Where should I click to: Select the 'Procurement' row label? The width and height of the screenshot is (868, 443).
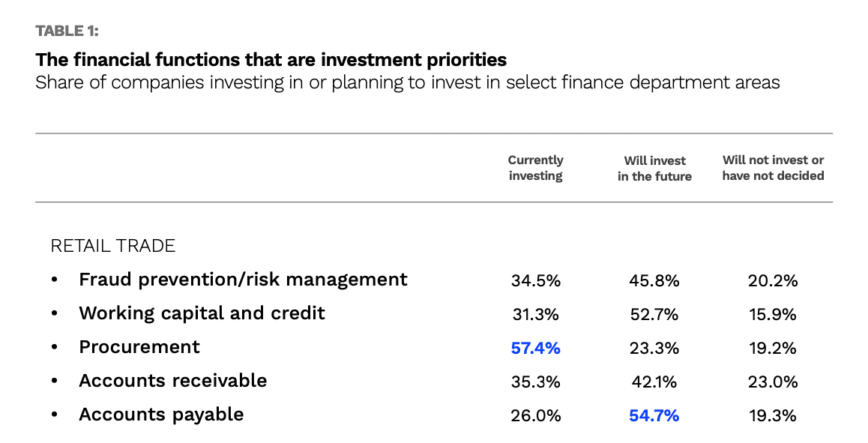tap(139, 347)
